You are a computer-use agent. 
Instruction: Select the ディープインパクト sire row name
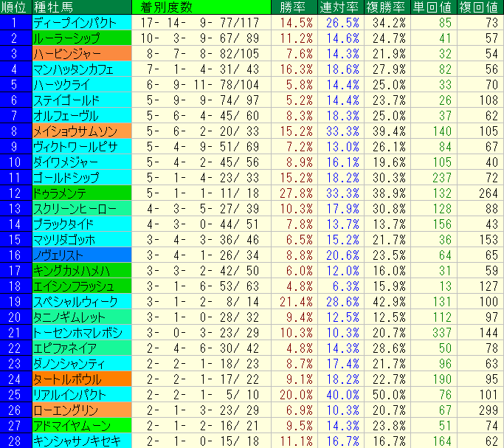pos(82,22)
